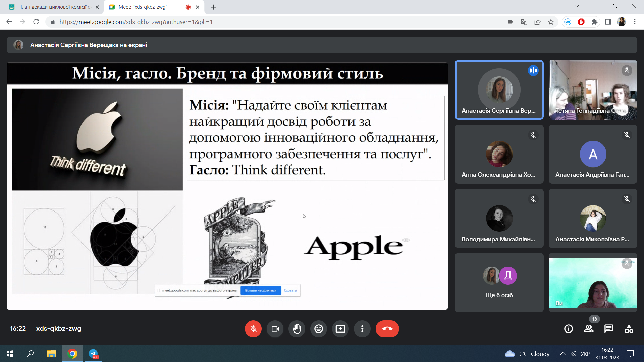
Task: Open more options three-dot menu
Action: (362, 329)
